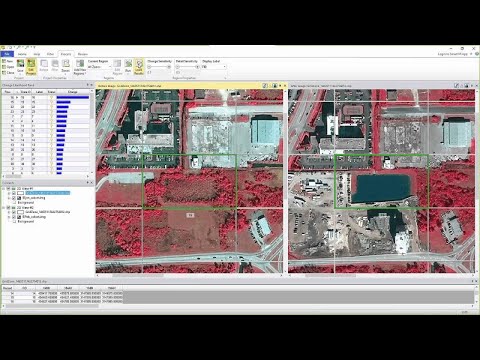
Task: Click the vector symbol box of selected shapefile layer
Action: [20, 193]
